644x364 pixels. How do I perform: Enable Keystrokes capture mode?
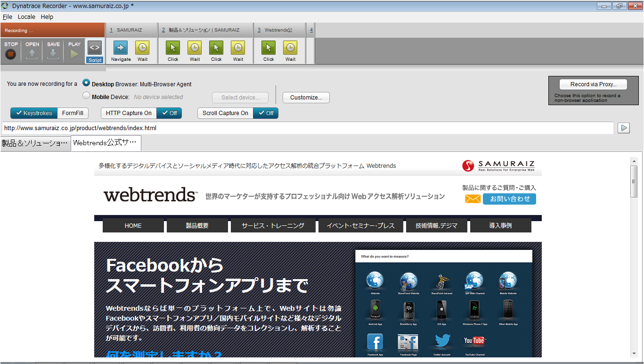point(34,113)
